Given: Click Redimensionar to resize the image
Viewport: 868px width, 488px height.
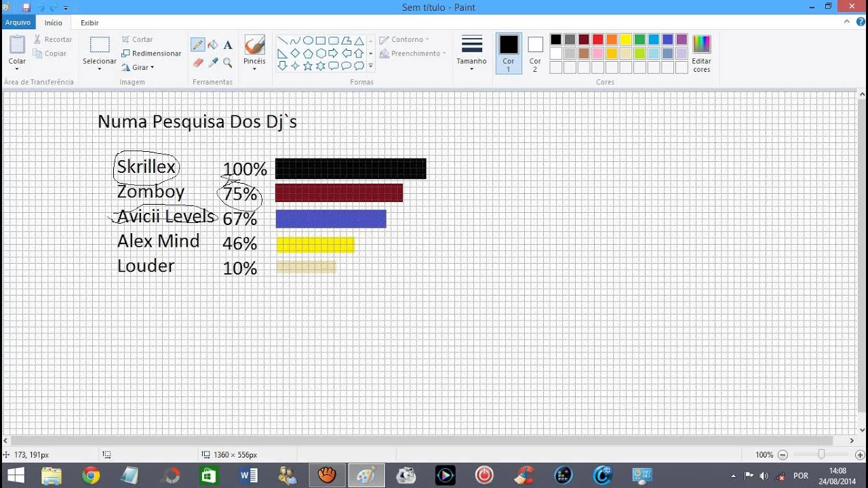Looking at the screenshot, I should (x=151, y=54).
